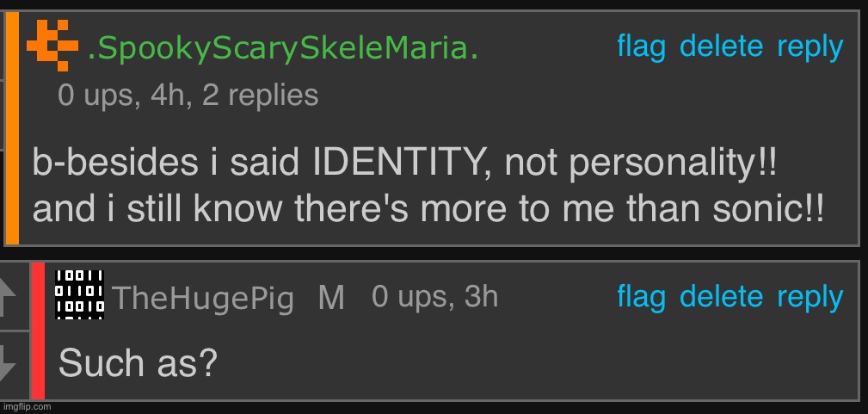Click the binary-digits avatar of TheHugePig

pyautogui.click(x=79, y=294)
